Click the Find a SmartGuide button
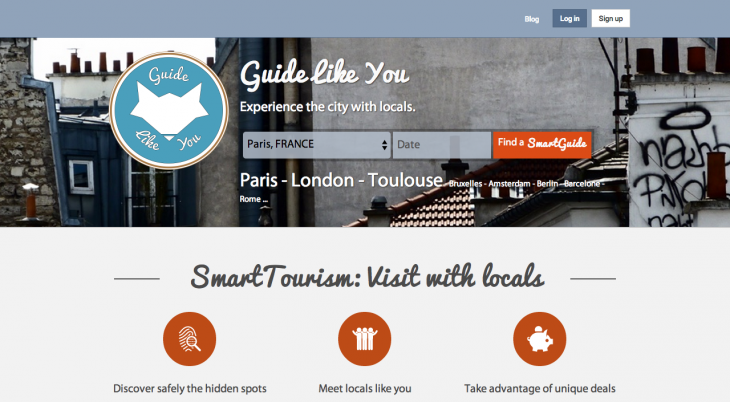 pos(542,144)
